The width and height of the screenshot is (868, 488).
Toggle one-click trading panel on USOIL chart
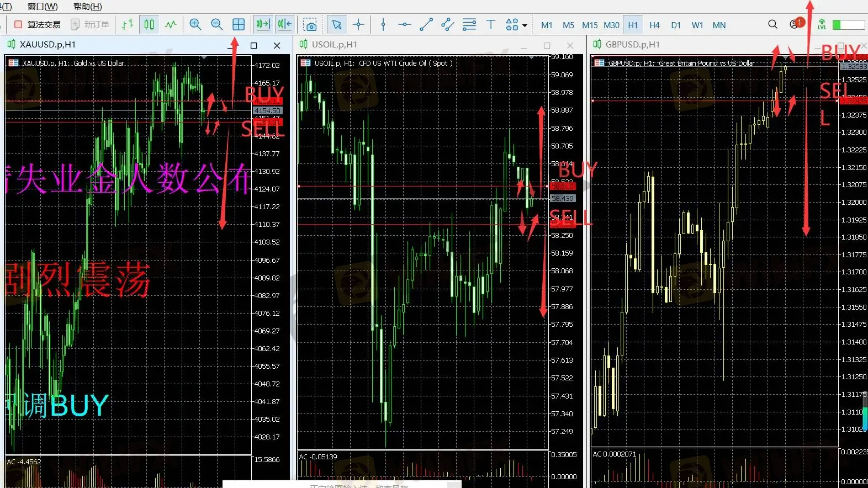coord(305,63)
